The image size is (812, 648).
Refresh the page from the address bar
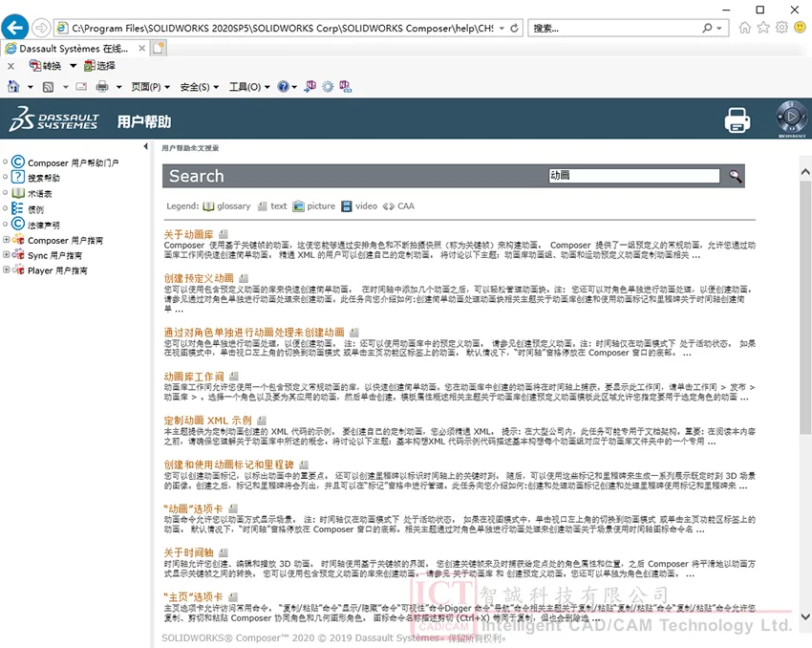[x=514, y=28]
